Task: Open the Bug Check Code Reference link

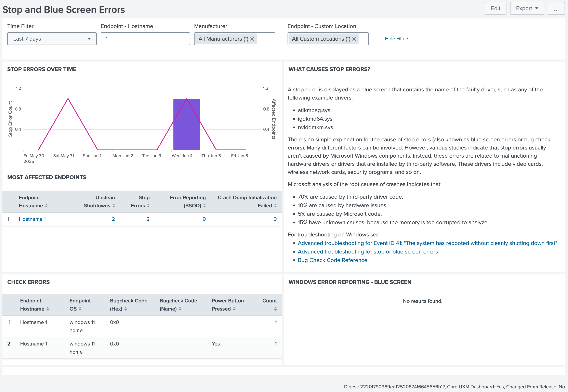Action: (x=332, y=260)
